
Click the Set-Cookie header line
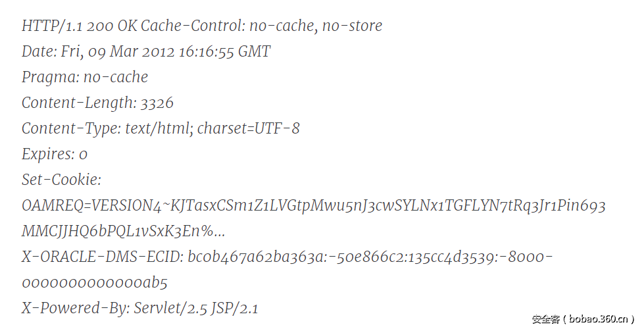tap(61, 180)
